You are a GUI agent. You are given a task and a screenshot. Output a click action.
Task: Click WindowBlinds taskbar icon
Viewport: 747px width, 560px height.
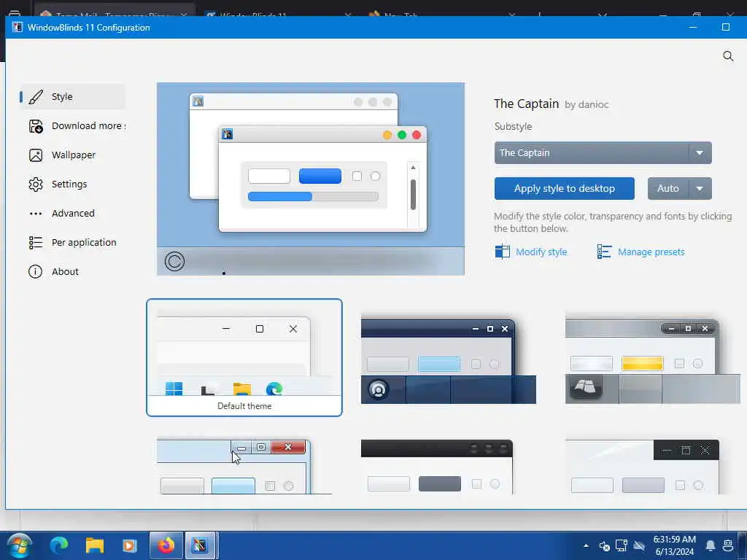(x=201, y=545)
